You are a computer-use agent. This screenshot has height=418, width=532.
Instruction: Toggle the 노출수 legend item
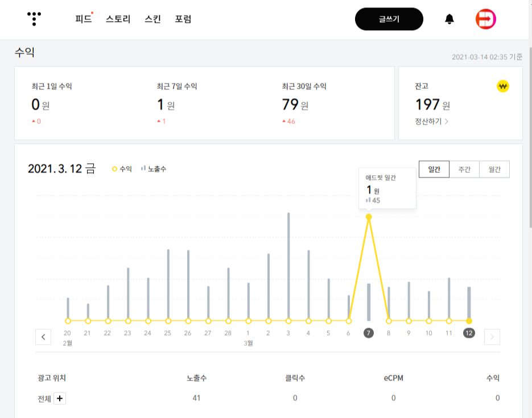coord(154,169)
